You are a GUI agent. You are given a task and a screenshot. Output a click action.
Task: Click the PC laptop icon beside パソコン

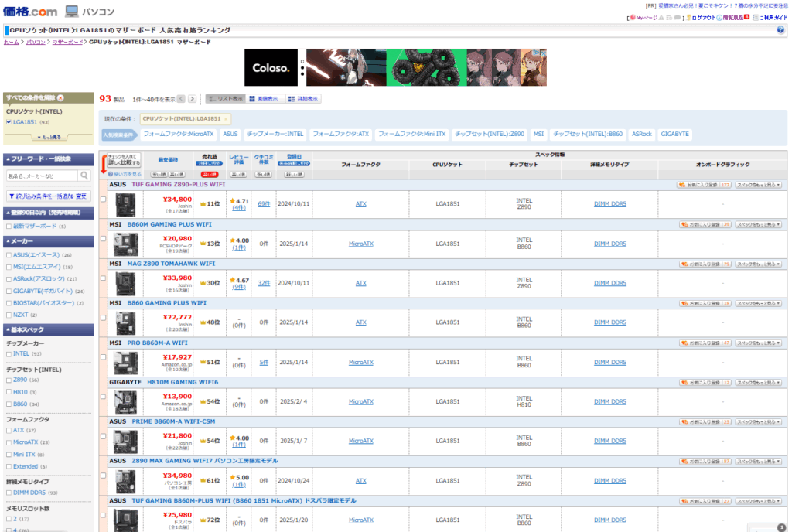pos(72,11)
